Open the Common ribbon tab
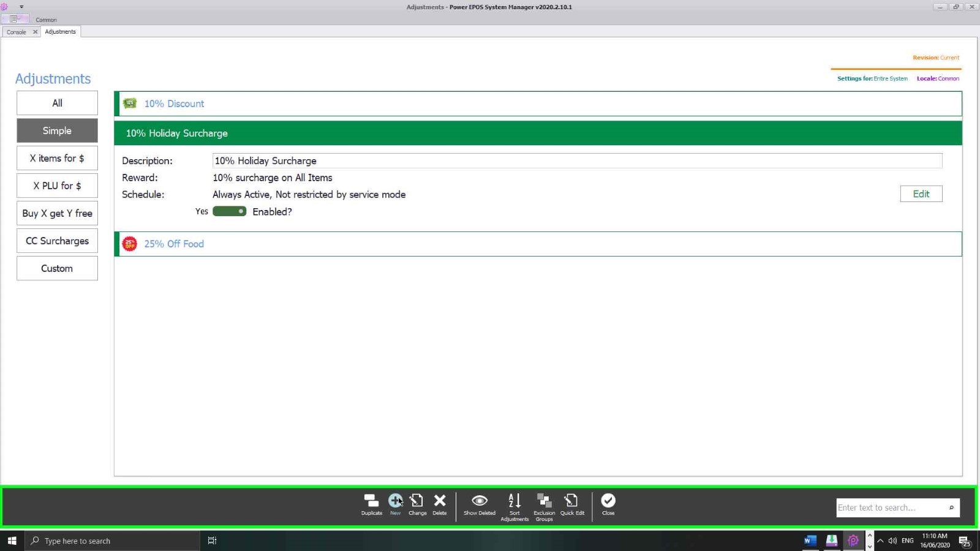The height and width of the screenshot is (551, 980). [46, 20]
